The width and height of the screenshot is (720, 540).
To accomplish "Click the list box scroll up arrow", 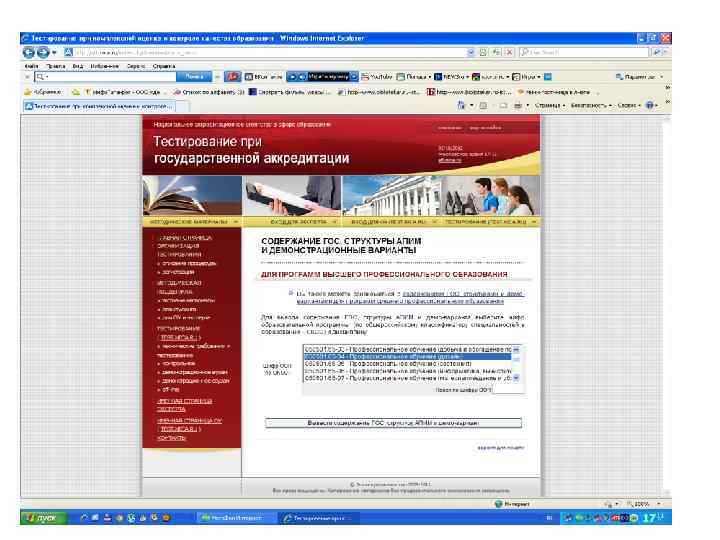I will click(x=516, y=349).
